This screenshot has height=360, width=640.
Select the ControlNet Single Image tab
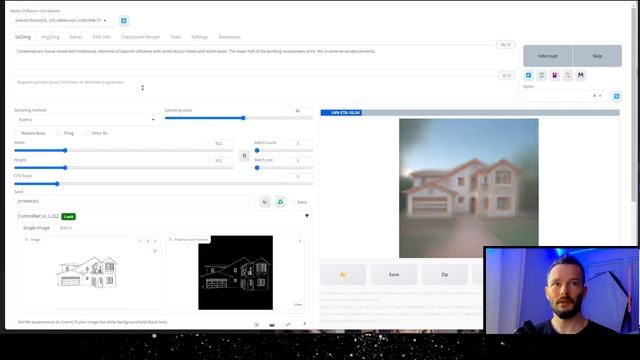(x=36, y=228)
